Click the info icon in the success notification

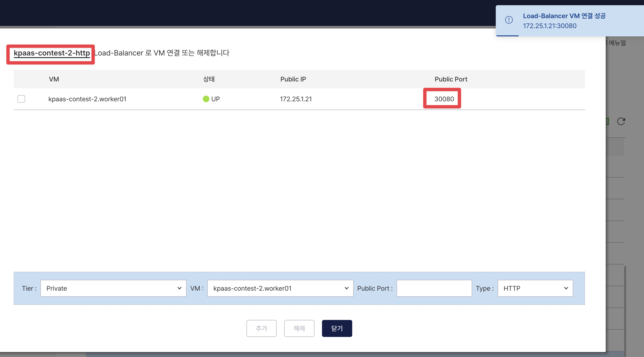(x=509, y=20)
